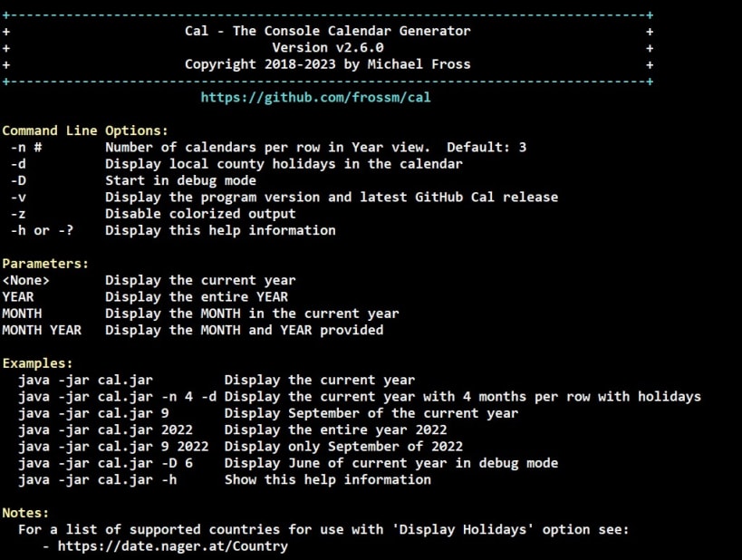
Task: Click the '-z' disable color flag
Action: coord(18,214)
